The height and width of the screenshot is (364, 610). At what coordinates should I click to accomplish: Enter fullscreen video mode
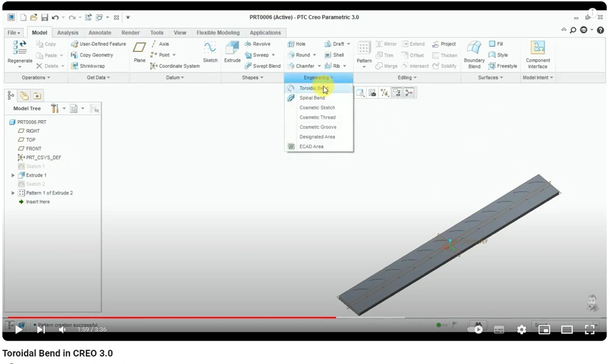pyautogui.click(x=590, y=330)
